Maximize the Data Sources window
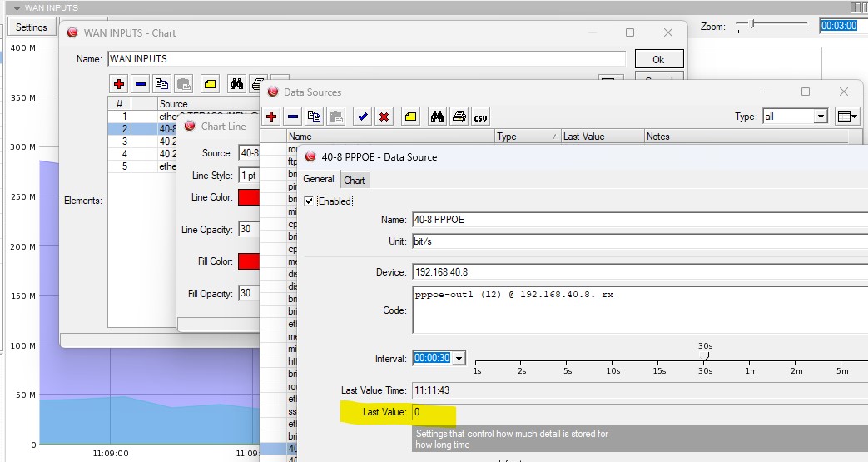This screenshot has height=462, width=868. [806, 92]
